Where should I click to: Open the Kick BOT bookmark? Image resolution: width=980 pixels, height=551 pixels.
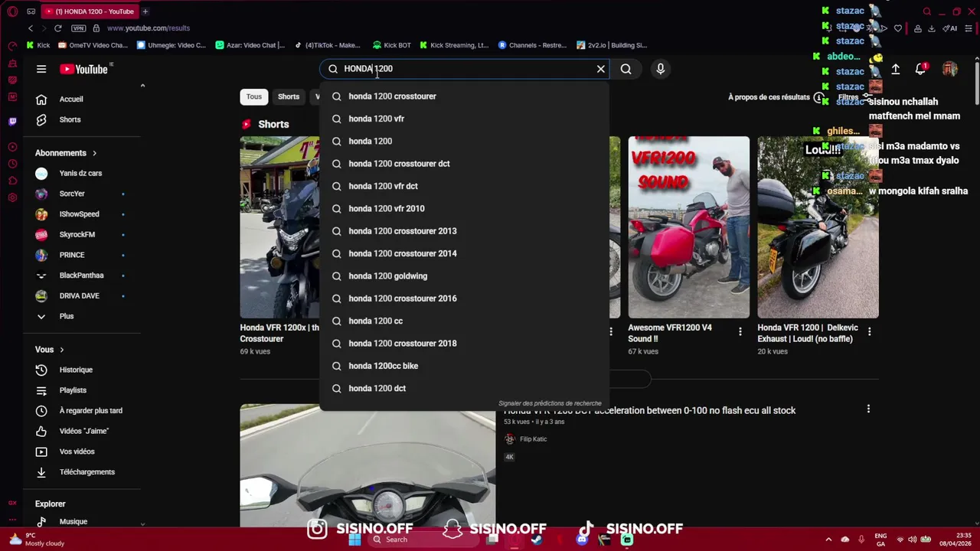[x=391, y=45]
